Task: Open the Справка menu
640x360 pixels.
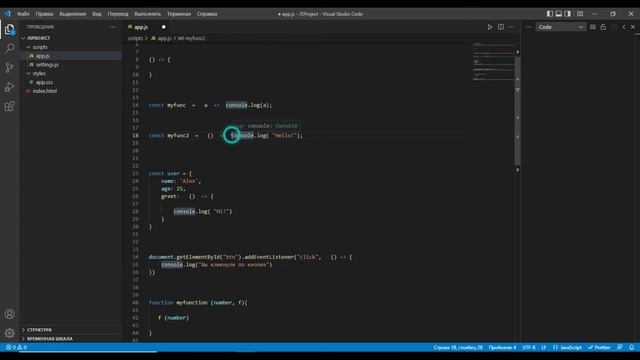Action: (207, 13)
